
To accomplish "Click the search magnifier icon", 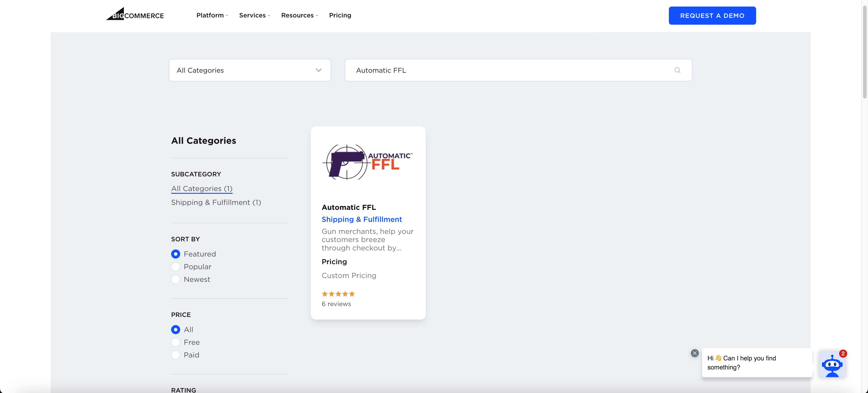I will 677,70.
